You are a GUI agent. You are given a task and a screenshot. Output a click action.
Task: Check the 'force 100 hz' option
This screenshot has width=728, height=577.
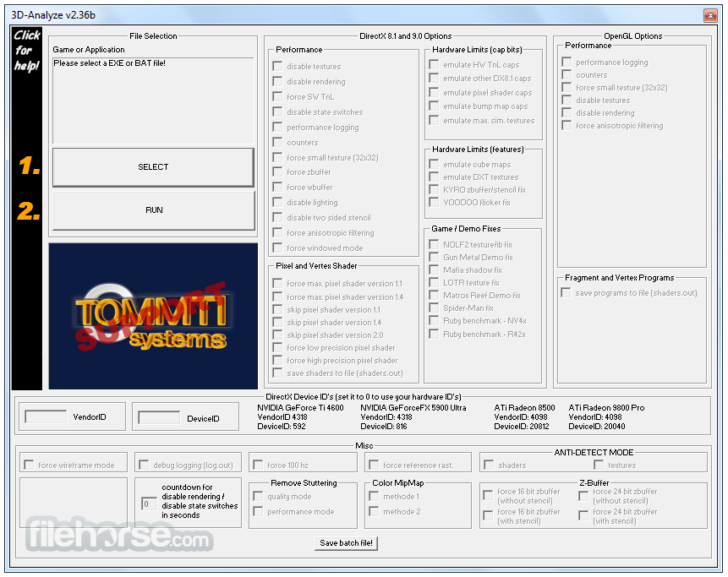point(258,465)
